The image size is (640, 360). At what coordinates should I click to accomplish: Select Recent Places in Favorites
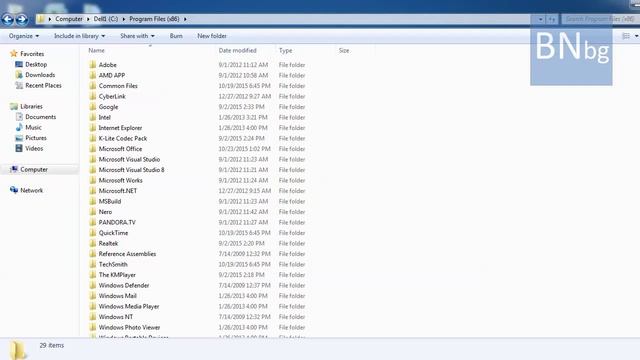[43, 85]
